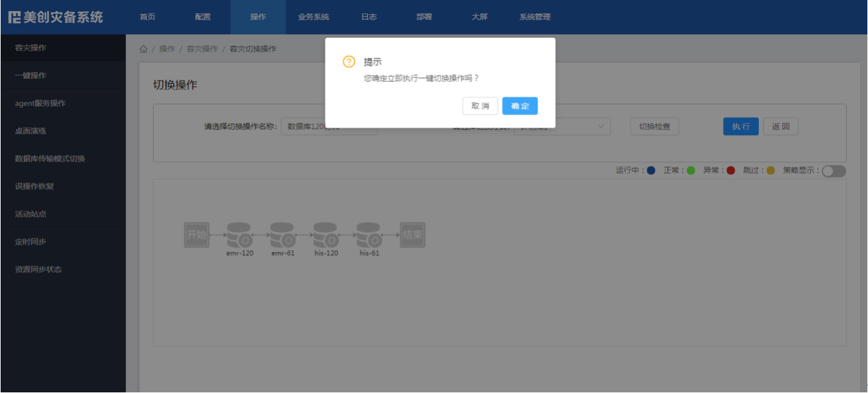This screenshot has height=393, width=868.
Task: Click the emr-61 database node icon
Action: (x=282, y=235)
